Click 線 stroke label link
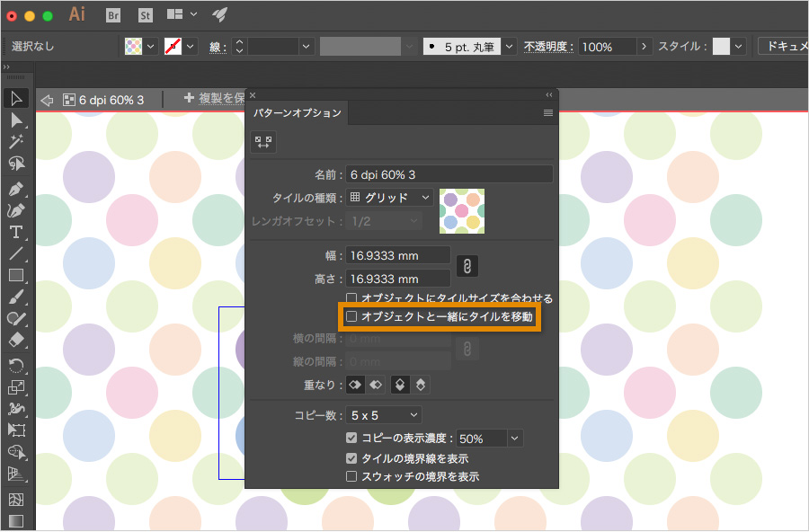The image size is (809, 532). click(218, 48)
